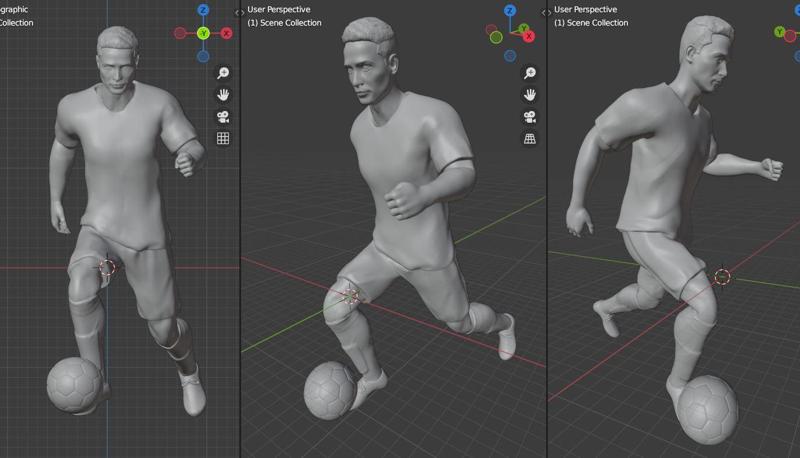Switch middle viewport to orthographic via grid icon
This screenshot has width=800, height=458.
[x=530, y=138]
